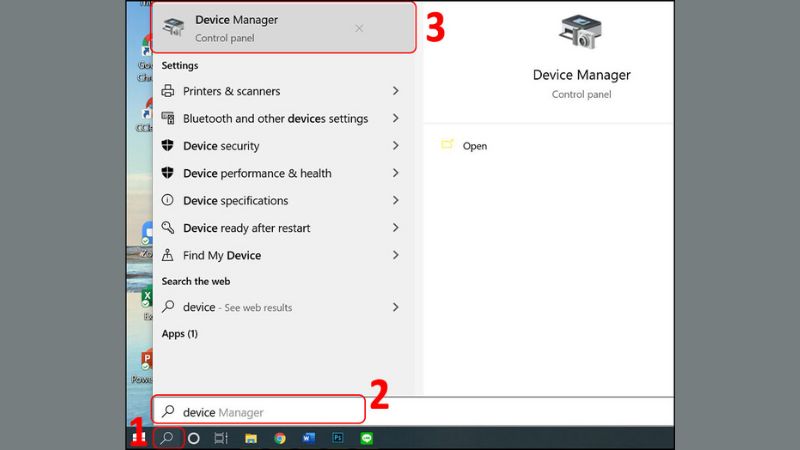Launch Microsoft Word from the taskbar
Viewport: 800px width, 450px height.
[x=308, y=438]
